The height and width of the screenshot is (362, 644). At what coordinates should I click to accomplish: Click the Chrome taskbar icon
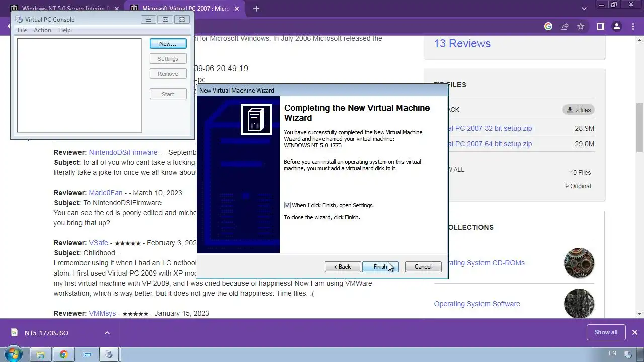(x=64, y=354)
